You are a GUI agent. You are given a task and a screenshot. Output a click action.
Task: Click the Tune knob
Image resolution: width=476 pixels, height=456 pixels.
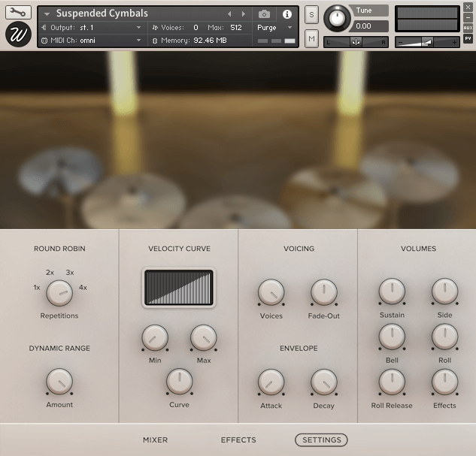(336, 18)
